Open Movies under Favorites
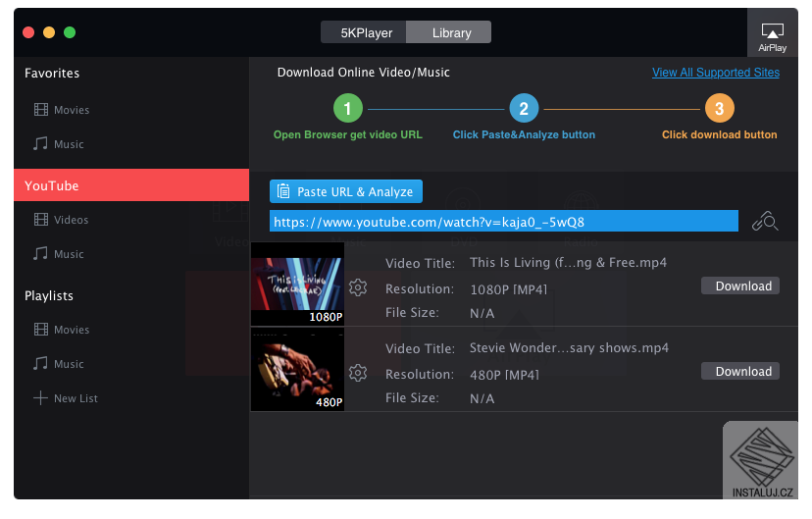Viewport: 812px width, 519px height. click(x=72, y=110)
